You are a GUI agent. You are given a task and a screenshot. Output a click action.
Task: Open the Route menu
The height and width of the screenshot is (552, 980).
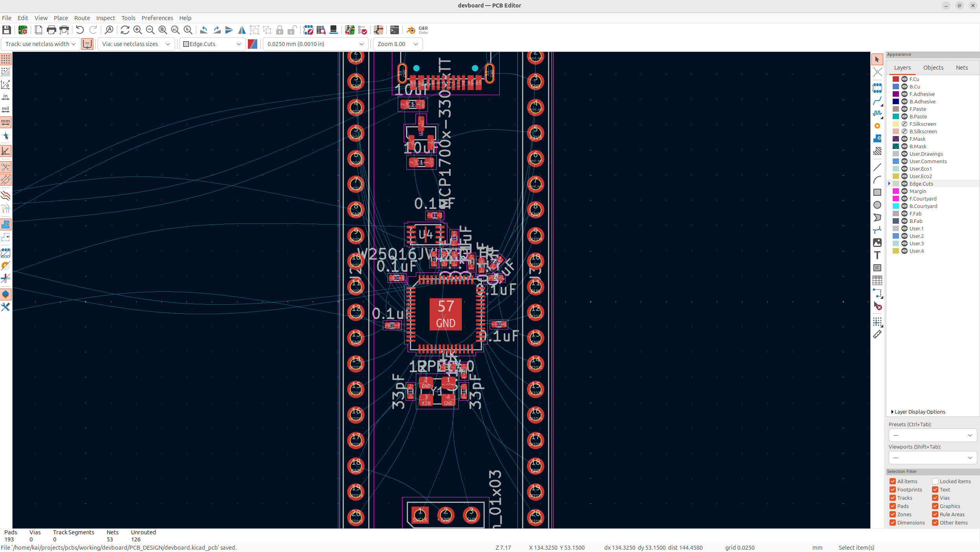tap(82, 18)
